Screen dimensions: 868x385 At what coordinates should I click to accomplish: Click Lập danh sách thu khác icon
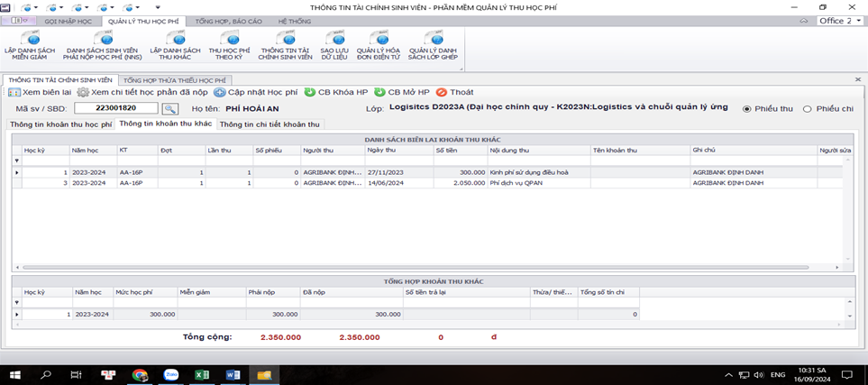tap(175, 46)
